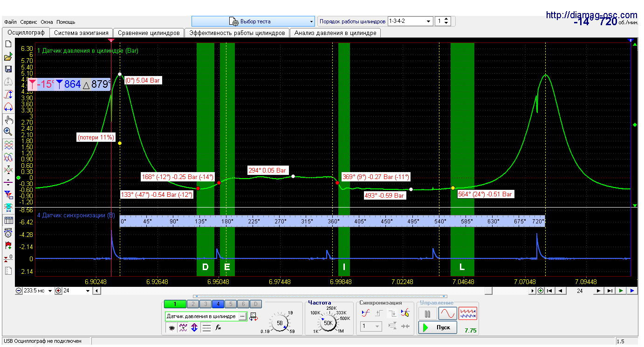
Task: Zoom out the time scale with minus icon
Action: click(x=19, y=291)
